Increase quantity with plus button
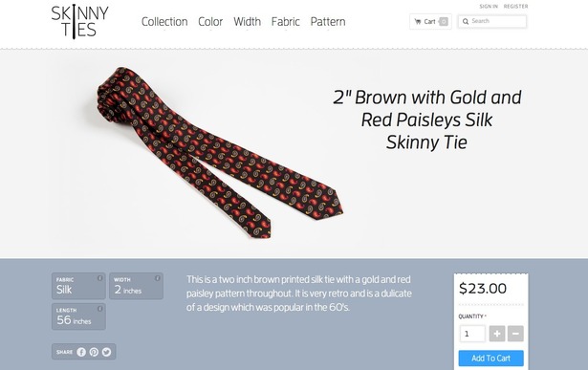Viewport: 588px width, 370px height. (x=497, y=334)
